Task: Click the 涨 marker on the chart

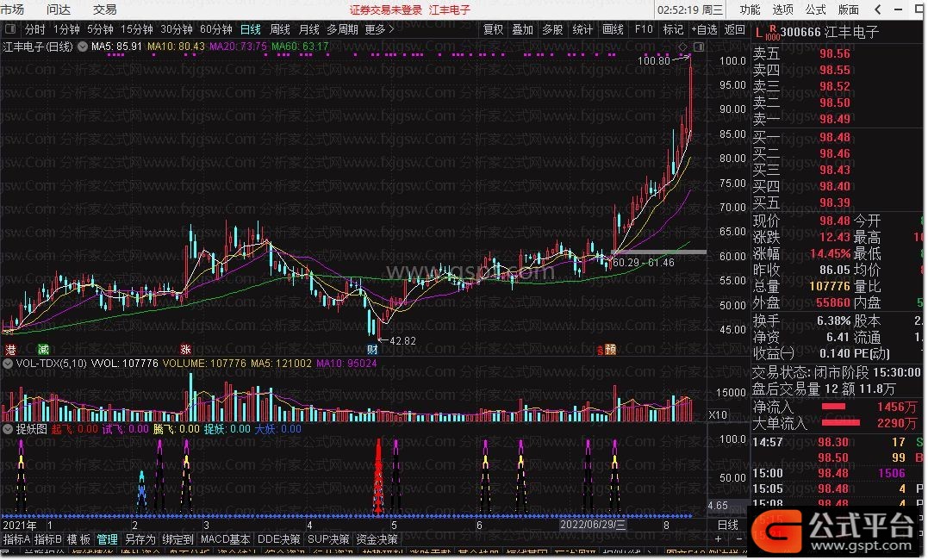Action: (x=186, y=350)
